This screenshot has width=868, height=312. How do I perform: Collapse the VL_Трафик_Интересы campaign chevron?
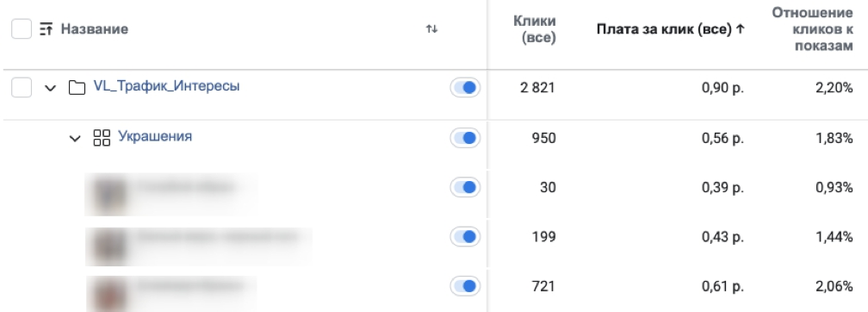click(50, 88)
